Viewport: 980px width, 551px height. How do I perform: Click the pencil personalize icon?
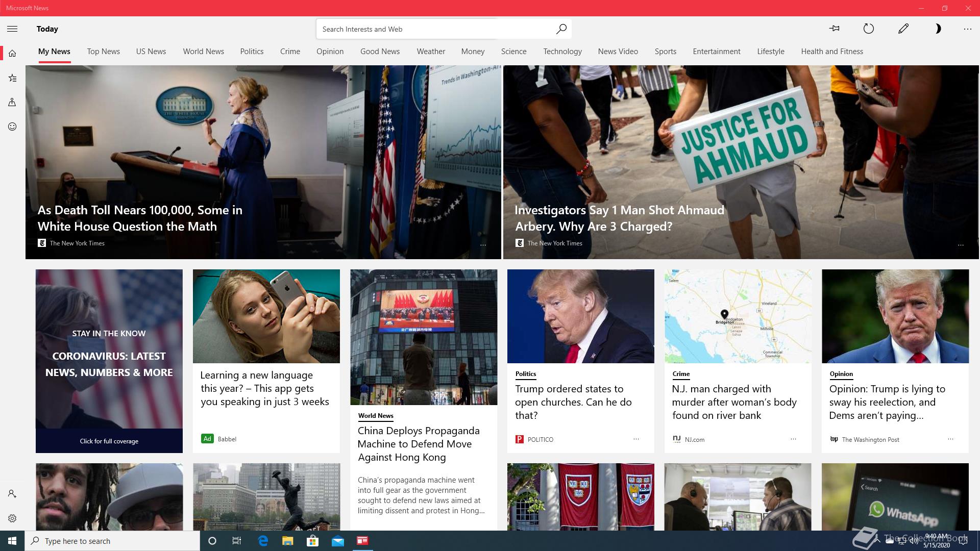click(903, 29)
